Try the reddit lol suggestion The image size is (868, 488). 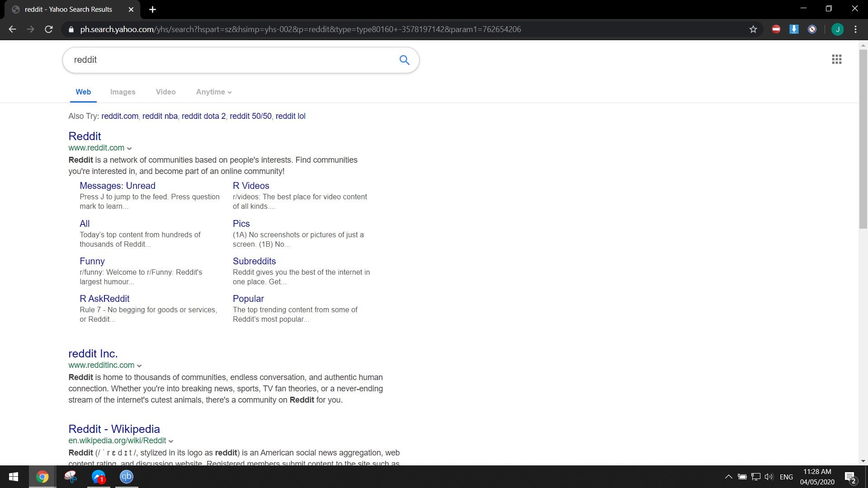point(290,116)
